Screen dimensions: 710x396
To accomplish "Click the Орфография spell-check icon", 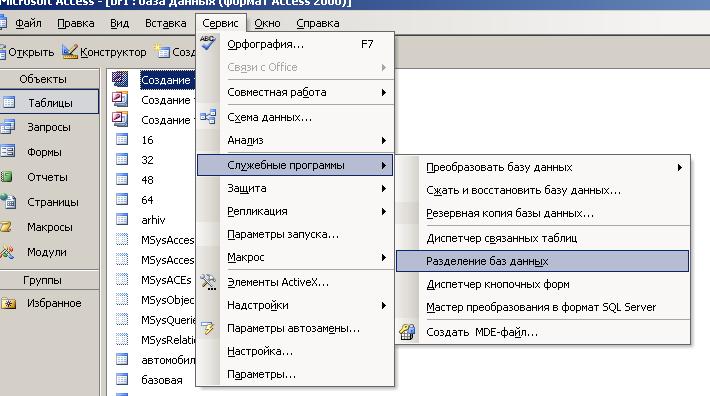I will (x=208, y=43).
